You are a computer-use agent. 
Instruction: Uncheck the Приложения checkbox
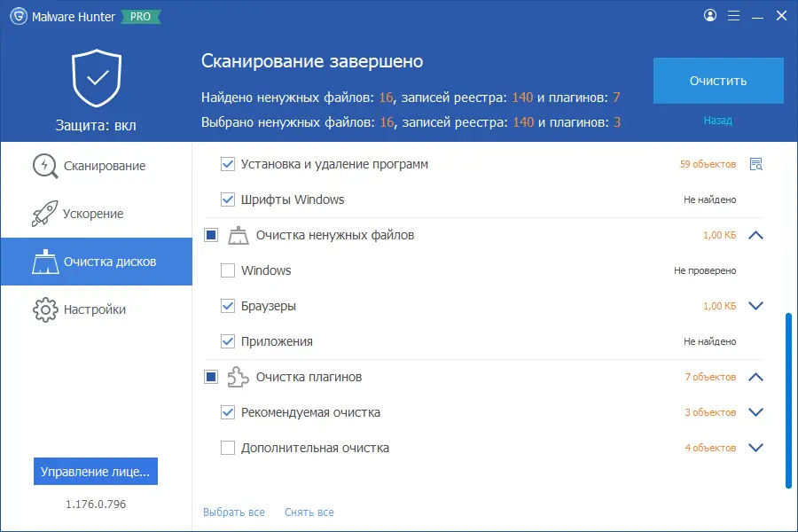pyautogui.click(x=227, y=340)
